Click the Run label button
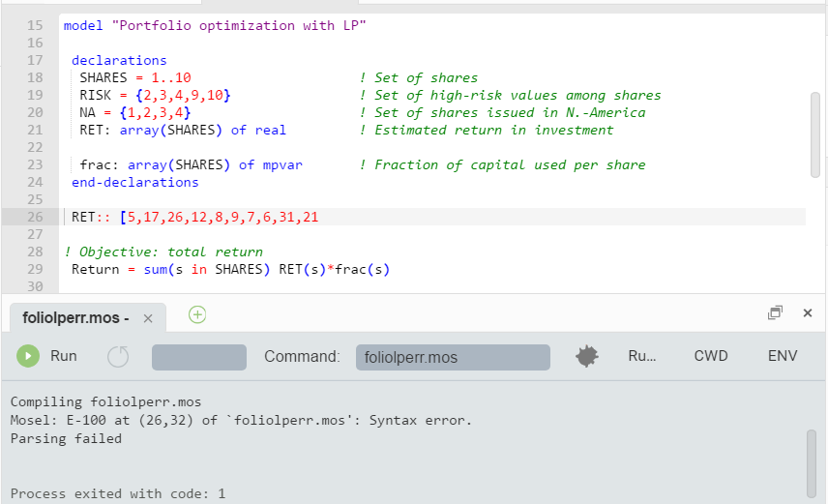Screen dimensions: 828x504 pyautogui.click(x=64, y=356)
